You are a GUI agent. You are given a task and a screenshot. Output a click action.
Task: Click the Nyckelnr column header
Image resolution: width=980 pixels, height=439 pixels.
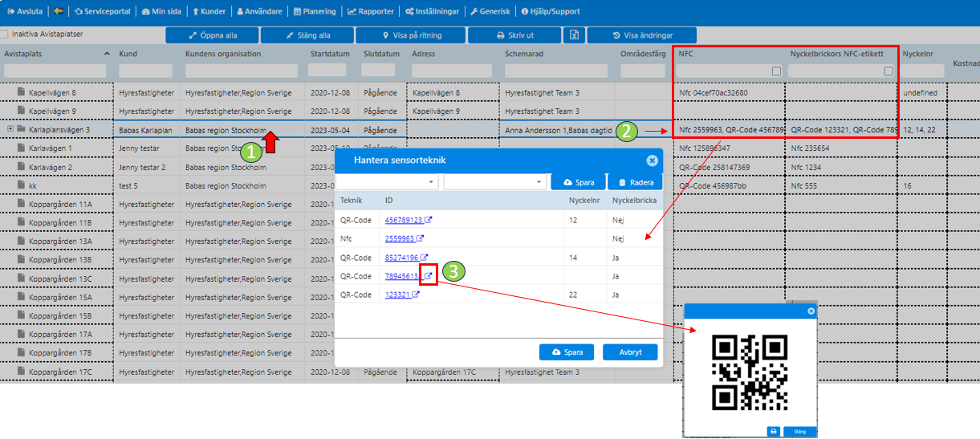point(917,54)
